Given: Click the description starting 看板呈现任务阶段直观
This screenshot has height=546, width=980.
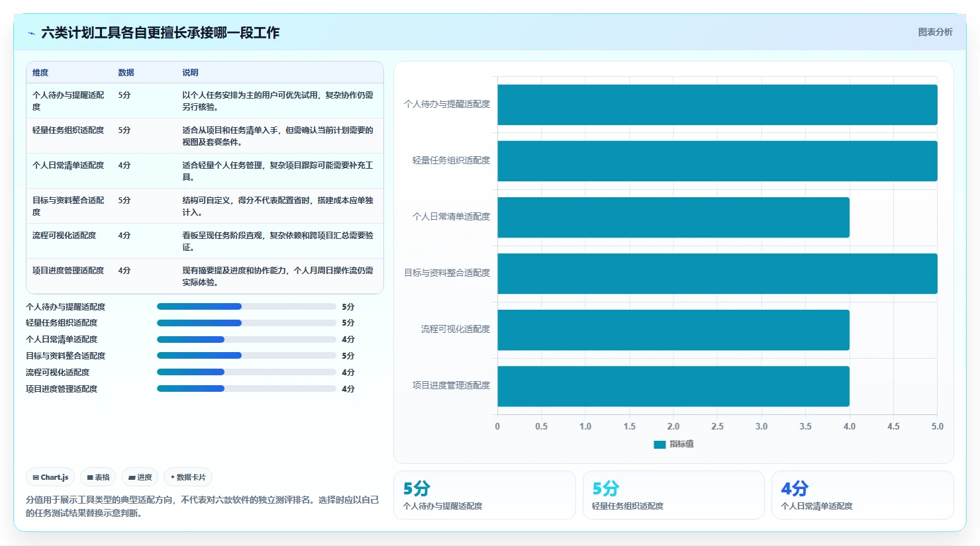Looking at the screenshot, I should coord(278,241).
